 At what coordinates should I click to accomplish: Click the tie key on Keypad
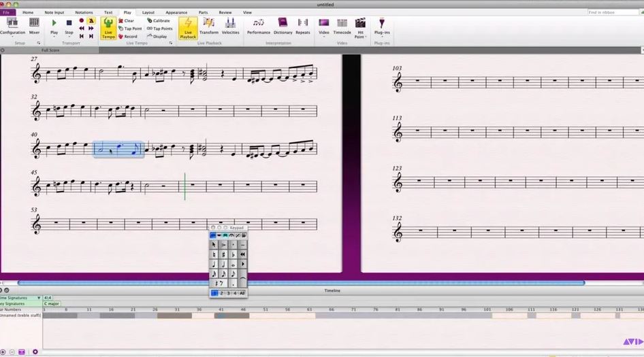pos(243,279)
